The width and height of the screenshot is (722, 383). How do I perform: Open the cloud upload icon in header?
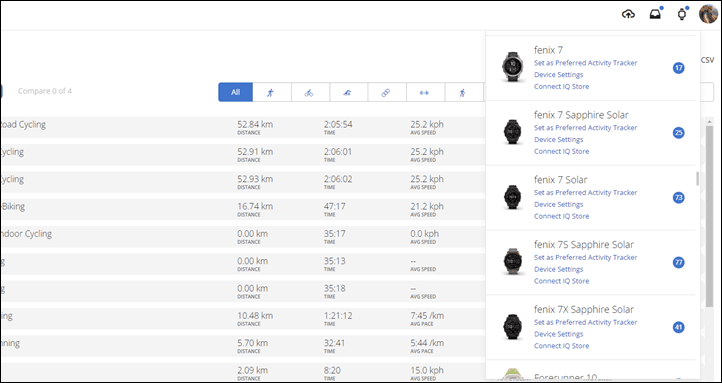click(628, 14)
